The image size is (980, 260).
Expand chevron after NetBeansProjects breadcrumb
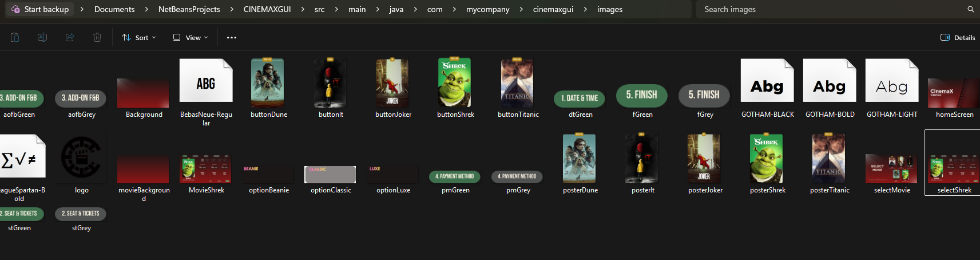coord(232,9)
